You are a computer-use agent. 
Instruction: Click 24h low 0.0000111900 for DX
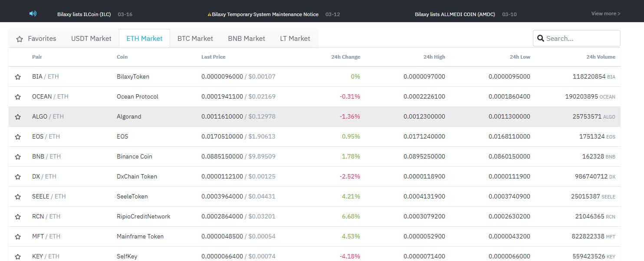coord(509,176)
